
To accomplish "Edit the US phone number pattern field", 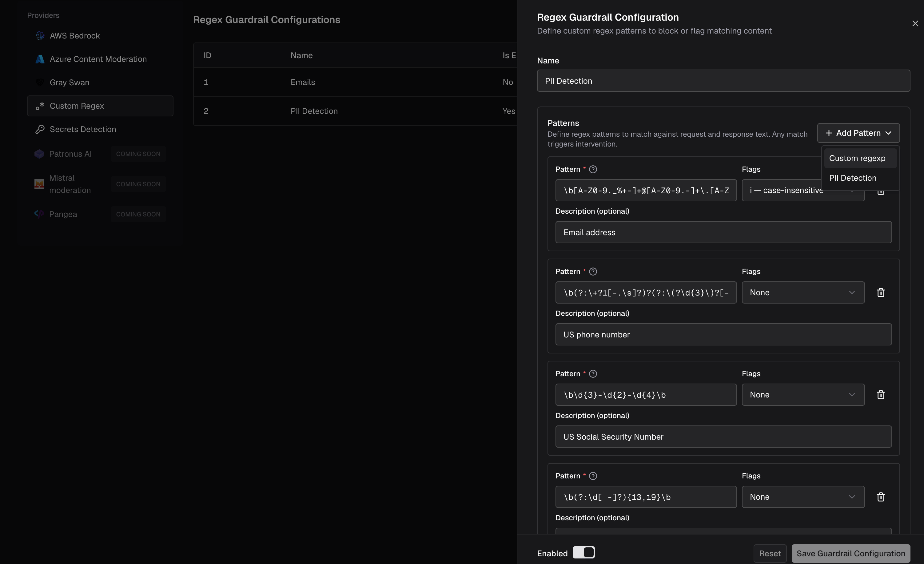I will click(x=646, y=292).
